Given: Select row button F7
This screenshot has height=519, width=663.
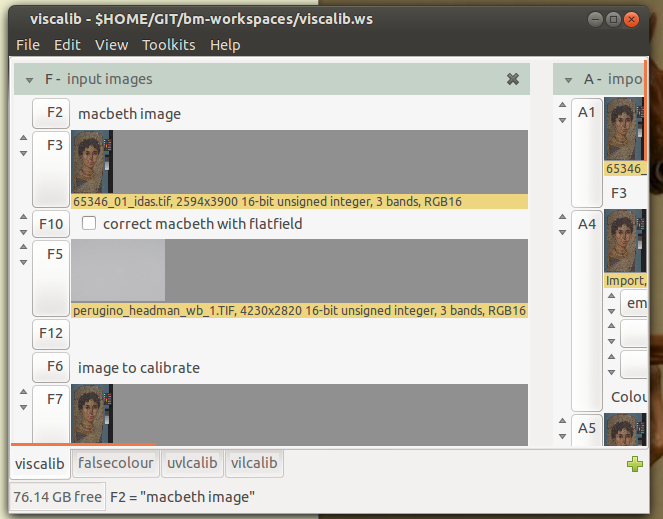Looking at the screenshot, I should pos(51,415).
